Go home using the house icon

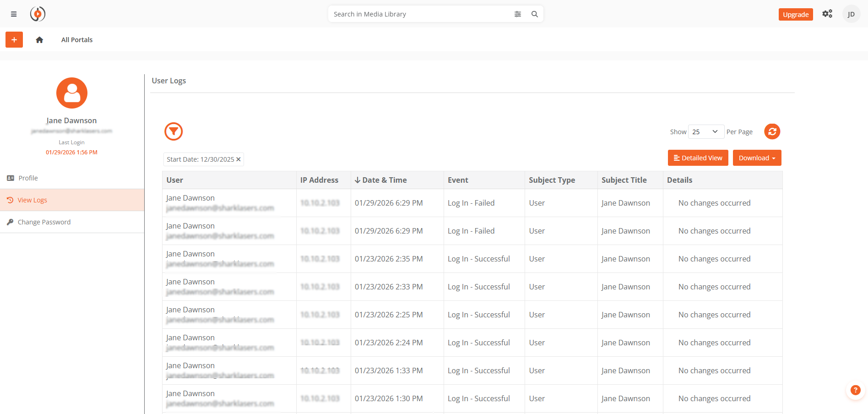[39, 40]
